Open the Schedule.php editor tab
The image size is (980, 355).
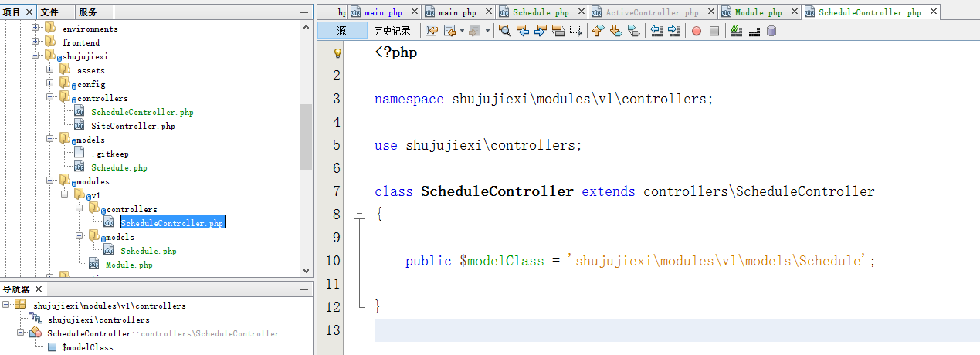click(541, 12)
